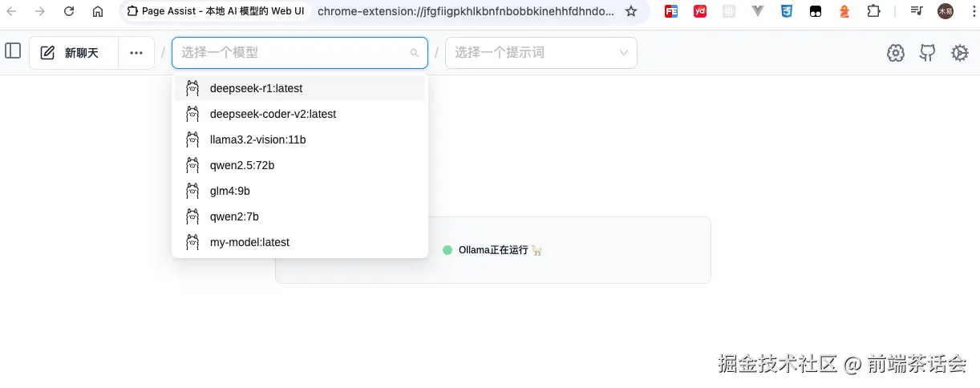The width and height of the screenshot is (980, 388).
Task: Open the flower-shaped model settings icon
Action: tap(896, 53)
